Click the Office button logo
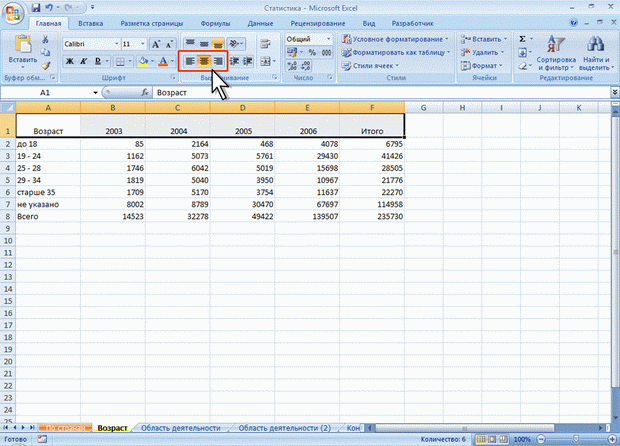Viewport: 620px width, 446px height. pyautogui.click(x=13, y=13)
